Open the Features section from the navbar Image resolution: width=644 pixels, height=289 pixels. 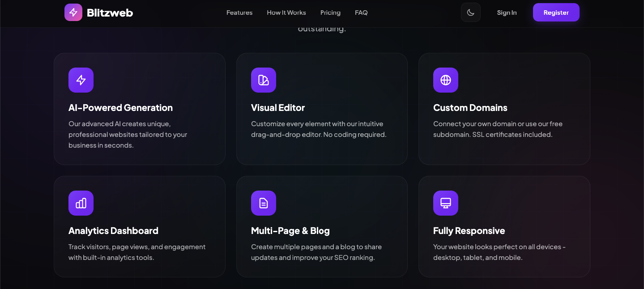tap(239, 13)
